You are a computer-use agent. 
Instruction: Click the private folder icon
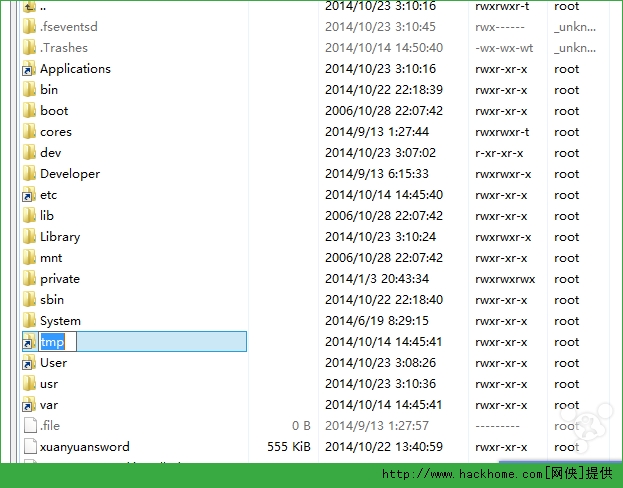[29, 279]
